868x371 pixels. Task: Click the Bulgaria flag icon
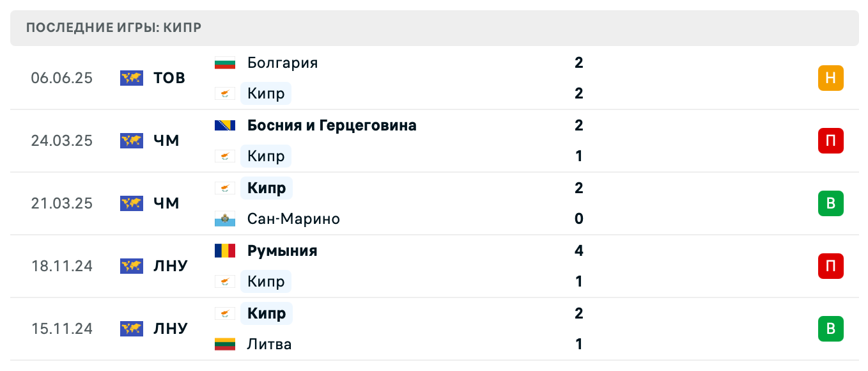(x=225, y=63)
